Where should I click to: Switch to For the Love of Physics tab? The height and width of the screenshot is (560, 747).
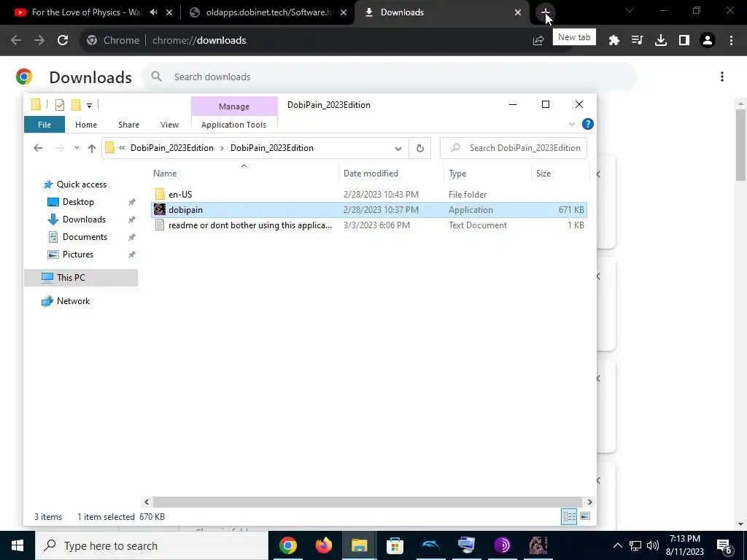click(86, 12)
